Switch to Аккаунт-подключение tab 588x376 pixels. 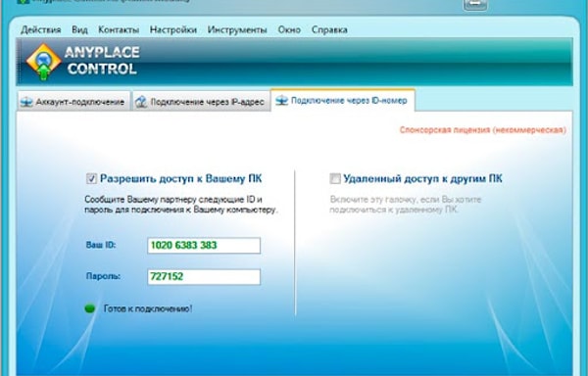(73, 101)
